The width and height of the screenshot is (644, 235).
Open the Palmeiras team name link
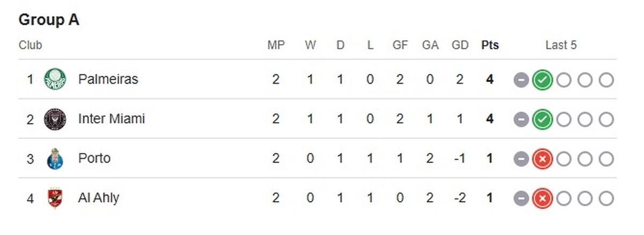[x=108, y=79]
